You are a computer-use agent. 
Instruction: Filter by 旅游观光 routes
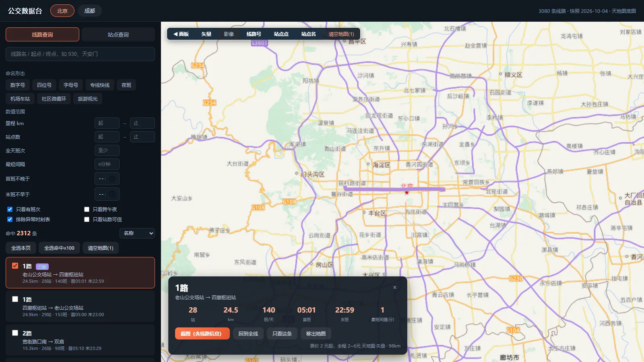[88, 99]
